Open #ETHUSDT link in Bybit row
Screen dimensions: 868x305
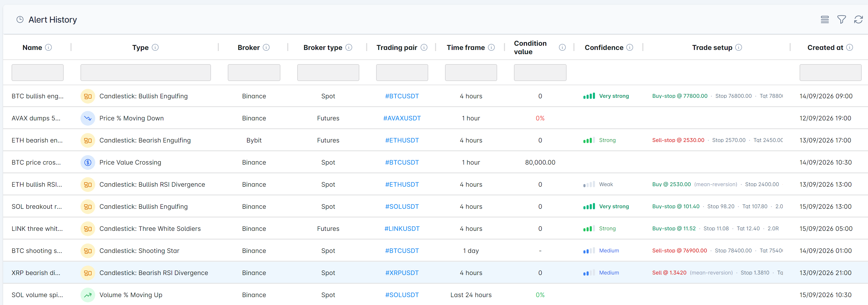point(402,140)
